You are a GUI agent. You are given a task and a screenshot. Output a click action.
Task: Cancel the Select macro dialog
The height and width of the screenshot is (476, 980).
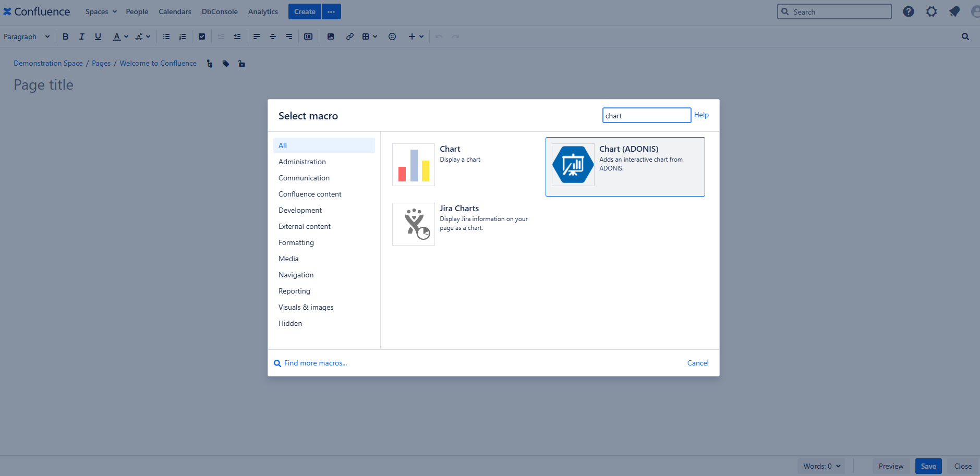click(x=697, y=363)
